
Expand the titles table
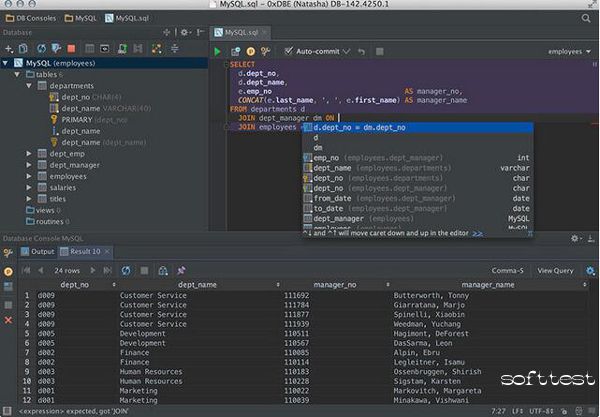click(29, 199)
